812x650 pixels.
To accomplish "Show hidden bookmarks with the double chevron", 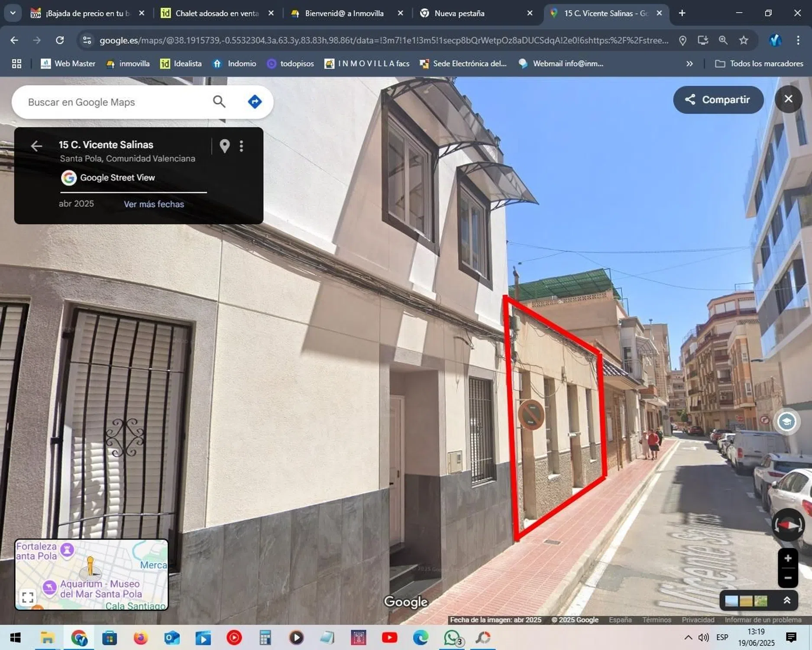I will [x=689, y=64].
